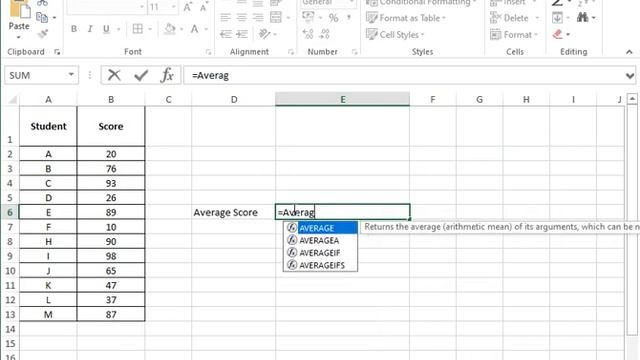Toggle Bold formatting

pos(74,29)
